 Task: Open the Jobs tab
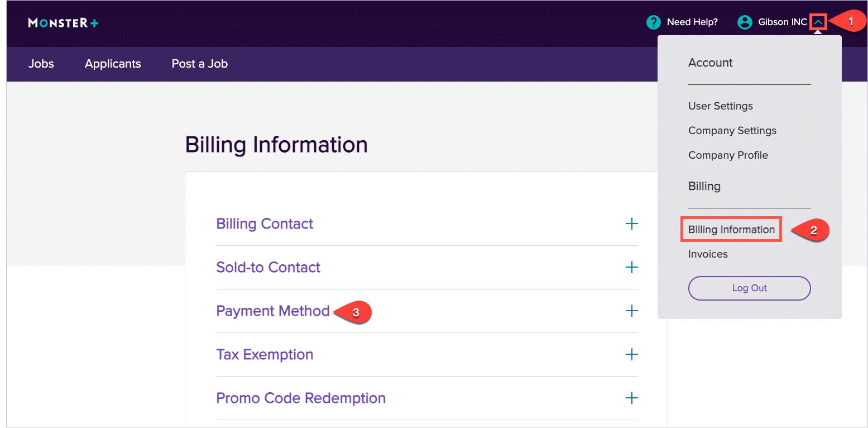[41, 64]
